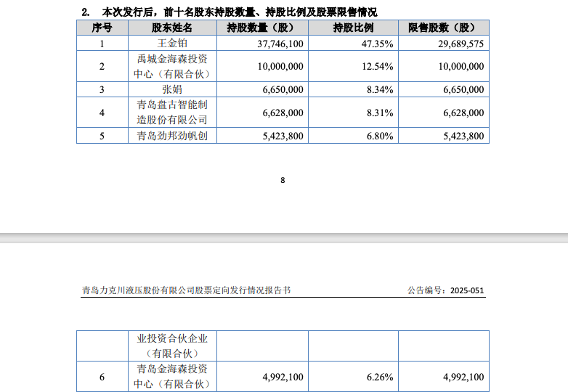Select the report title in page header
The image size is (568, 392).
(187, 290)
